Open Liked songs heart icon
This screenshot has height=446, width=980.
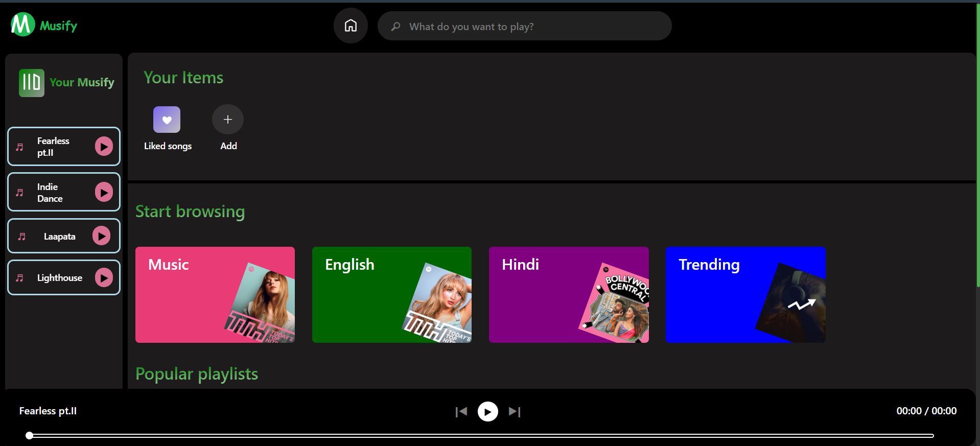tap(167, 120)
